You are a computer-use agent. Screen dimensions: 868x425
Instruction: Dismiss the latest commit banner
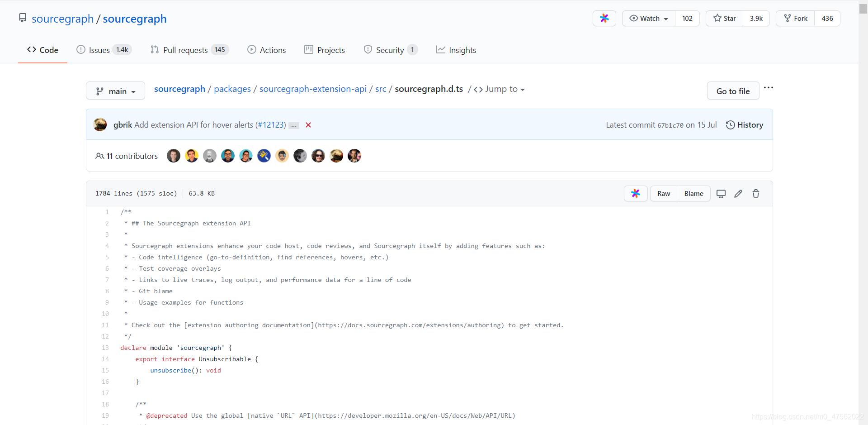(308, 125)
